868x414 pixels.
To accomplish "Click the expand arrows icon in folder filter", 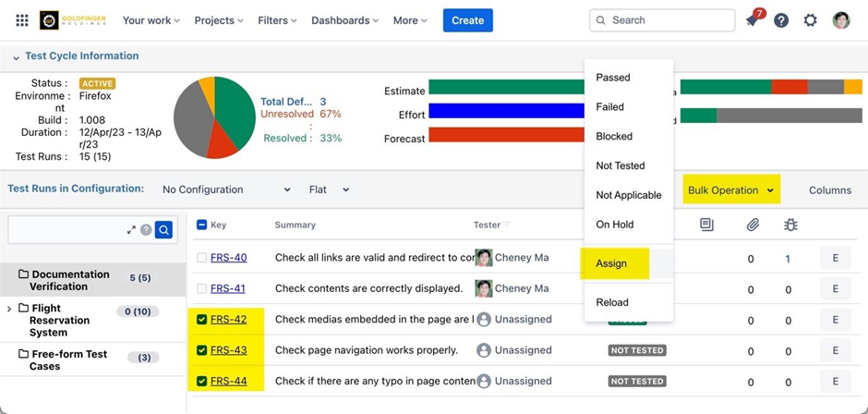I will 131,230.
